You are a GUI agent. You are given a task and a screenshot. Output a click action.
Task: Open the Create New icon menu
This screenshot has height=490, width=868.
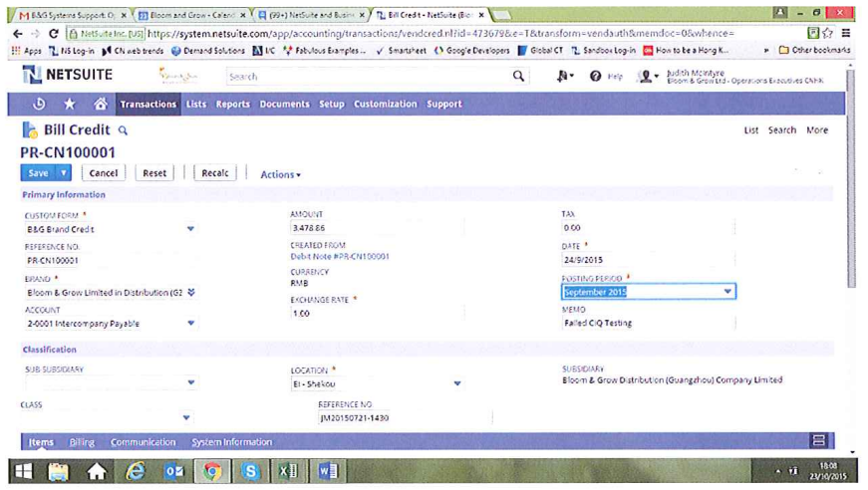[564, 77]
